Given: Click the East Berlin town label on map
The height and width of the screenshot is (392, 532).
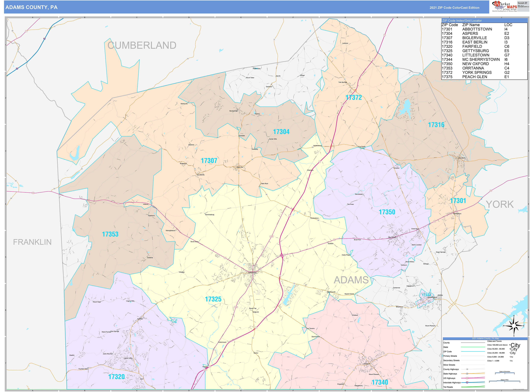Looking at the screenshot, I should click(x=462, y=158).
